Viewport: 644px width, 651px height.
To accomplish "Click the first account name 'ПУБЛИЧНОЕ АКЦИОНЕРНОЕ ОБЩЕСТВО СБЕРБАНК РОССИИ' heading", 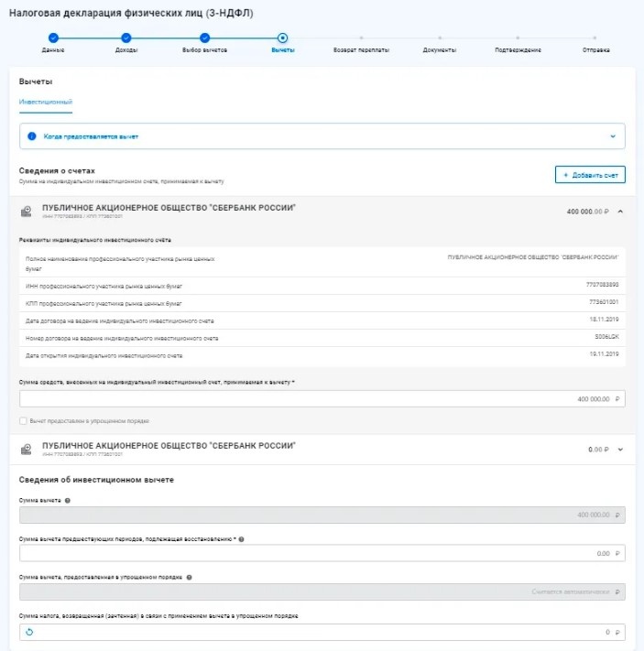I will click(169, 208).
